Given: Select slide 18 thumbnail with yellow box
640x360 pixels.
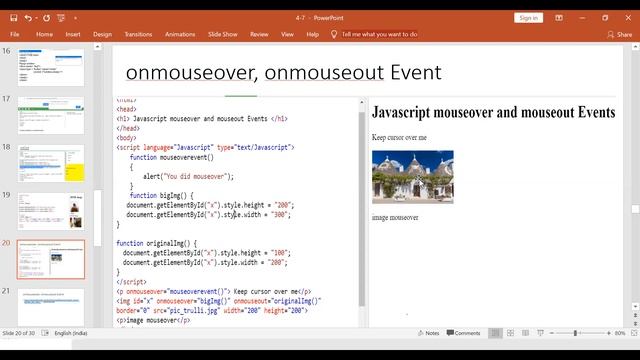Looking at the screenshot, I should (x=51, y=163).
